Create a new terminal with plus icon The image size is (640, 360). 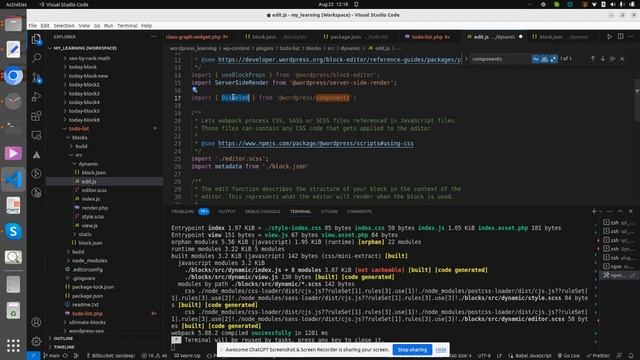pyautogui.click(x=594, y=211)
